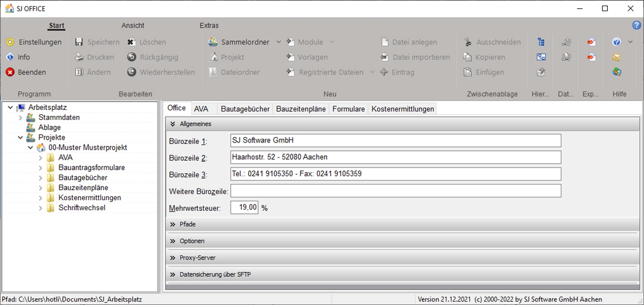Screen dimensions: 644x305
Task: Switch to the Extras ribbon tab
Action: tap(209, 26)
